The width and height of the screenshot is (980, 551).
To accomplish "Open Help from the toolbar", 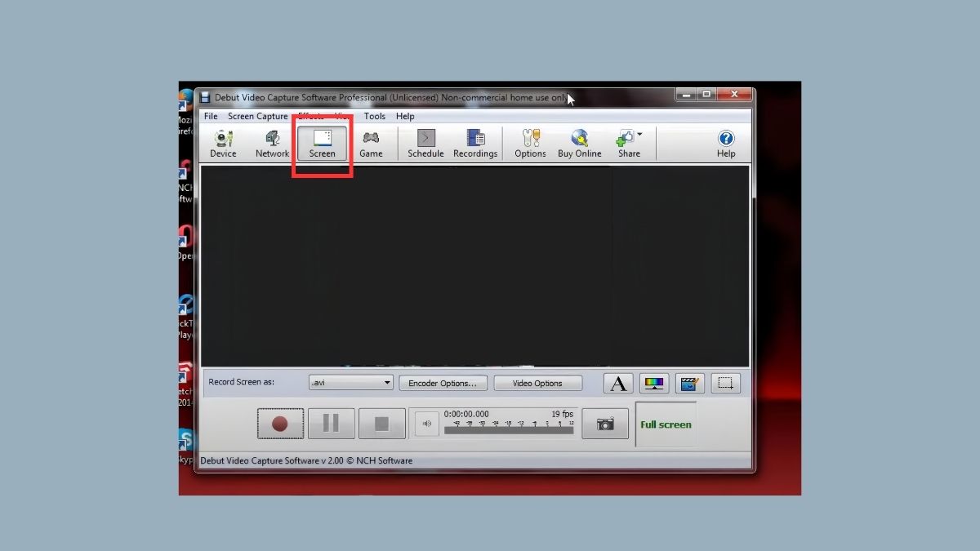I will pos(726,143).
